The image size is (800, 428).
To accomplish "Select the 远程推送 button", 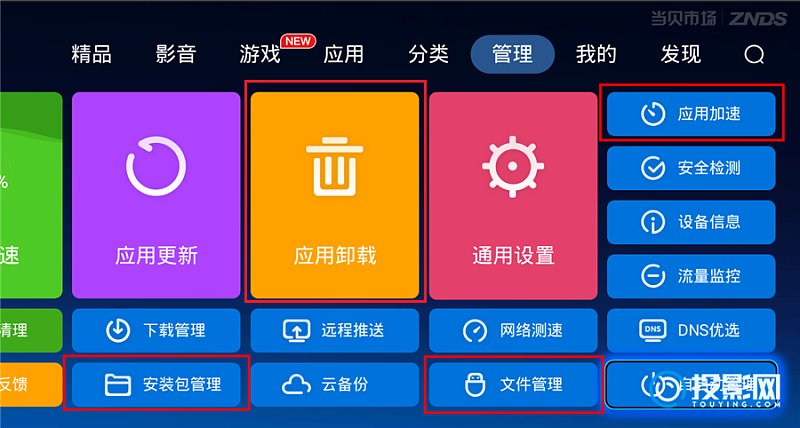I will point(335,331).
